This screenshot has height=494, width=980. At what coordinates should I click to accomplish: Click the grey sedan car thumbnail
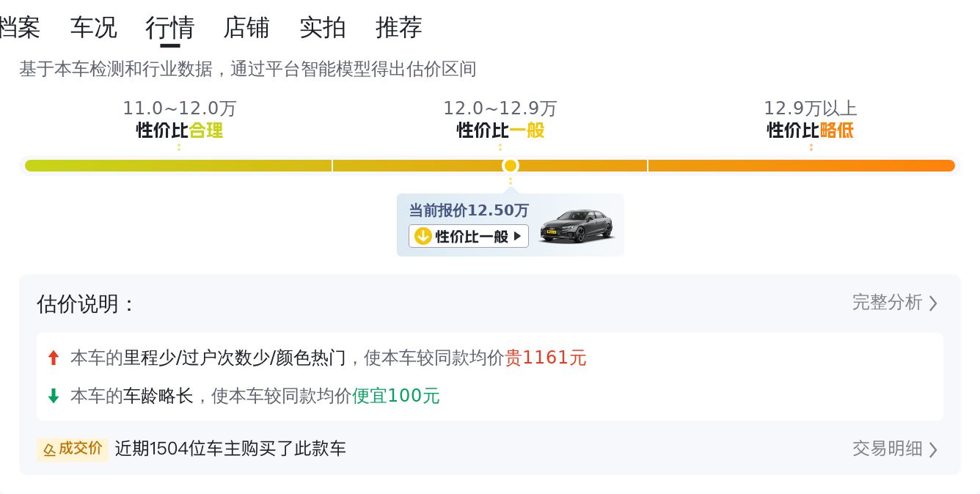pos(577,226)
